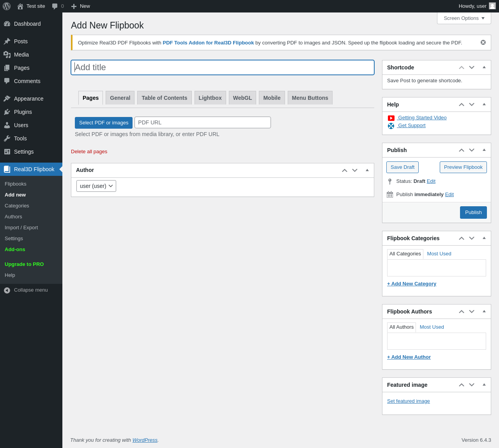Click the Save Draft button
Viewport: 499px width, 448px height.
tap(402, 167)
